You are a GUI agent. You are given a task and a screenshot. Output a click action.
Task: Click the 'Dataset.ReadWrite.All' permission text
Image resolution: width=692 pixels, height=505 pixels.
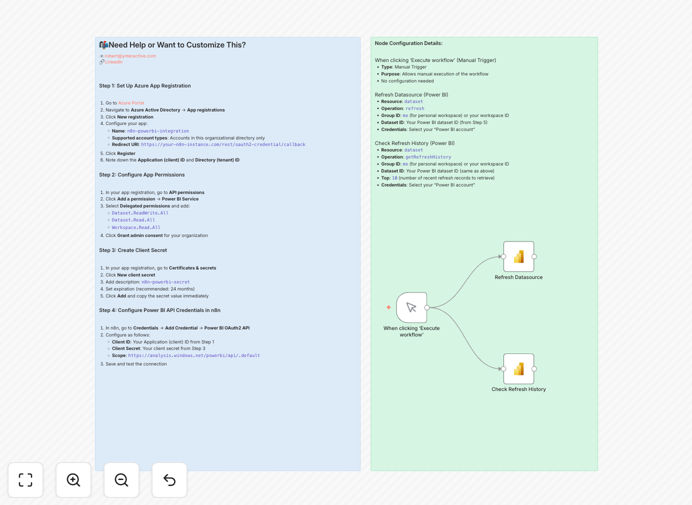pos(140,213)
